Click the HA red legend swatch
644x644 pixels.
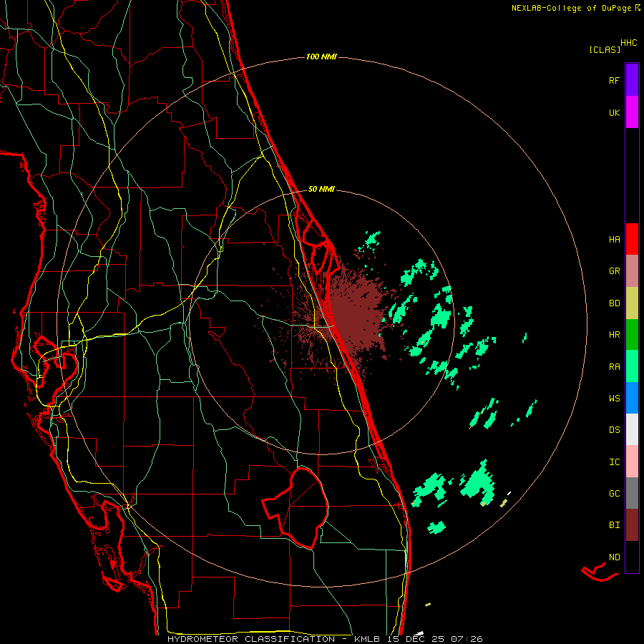click(x=632, y=239)
